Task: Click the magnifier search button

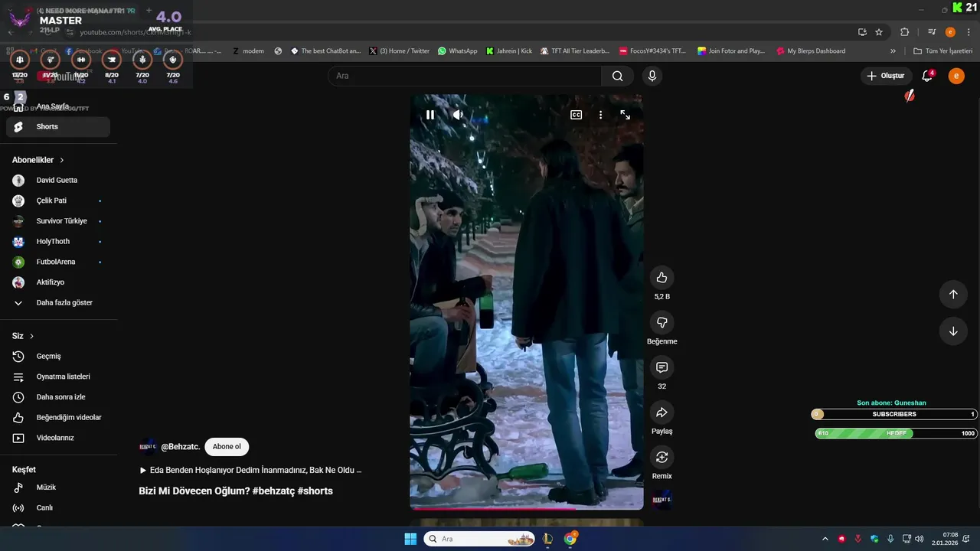Action: (x=617, y=76)
